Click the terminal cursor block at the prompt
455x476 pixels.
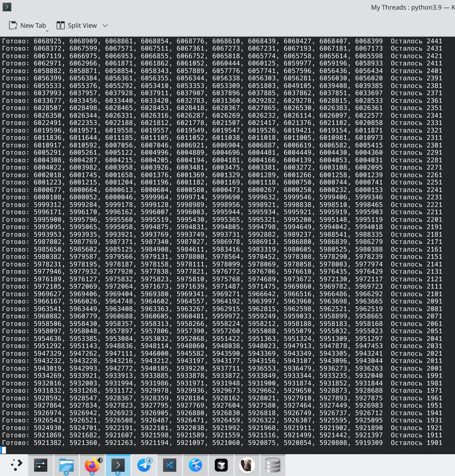(x=4, y=450)
